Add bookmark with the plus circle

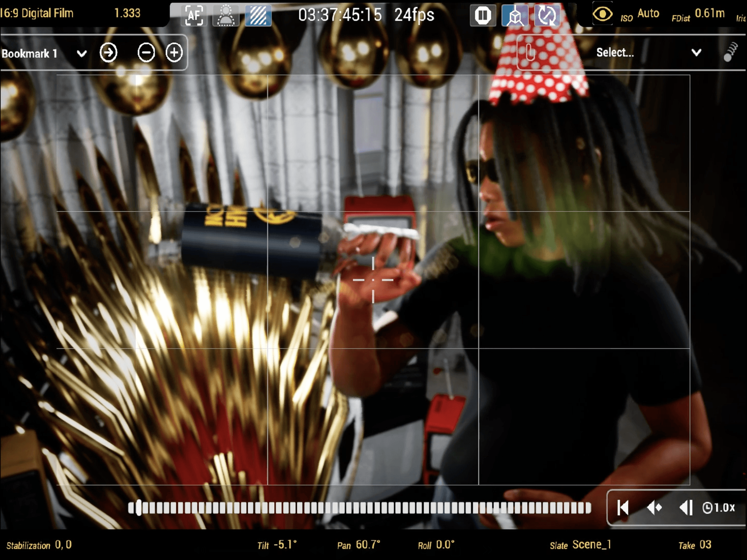click(174, 53)
